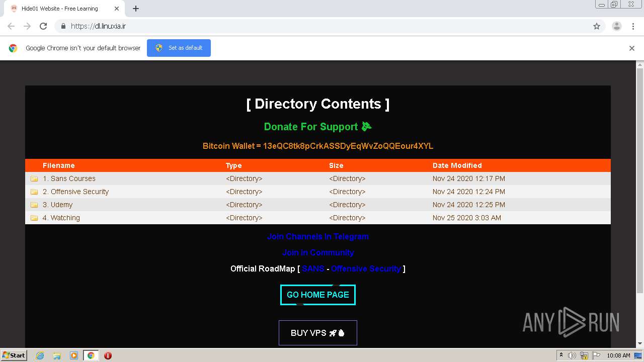Screen dimensions: 644x362
Task: Open the volume speaker tray icon
Action: click(x=572, y=355)
